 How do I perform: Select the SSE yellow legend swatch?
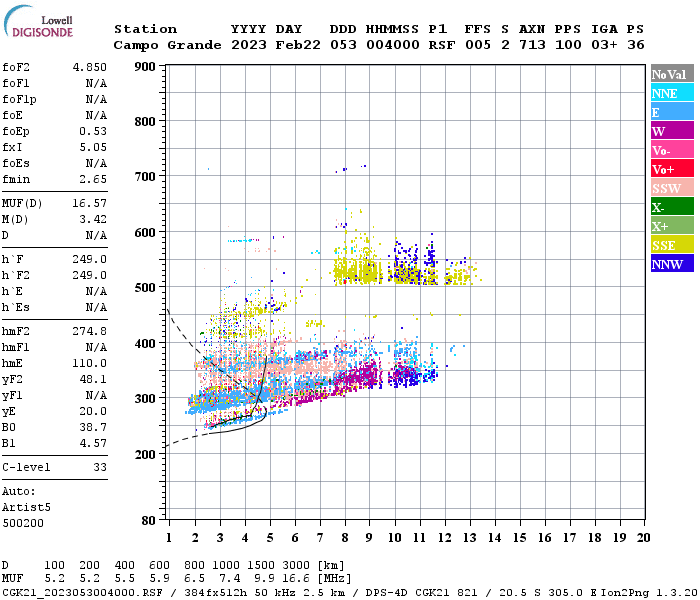[x=672, y=245]
